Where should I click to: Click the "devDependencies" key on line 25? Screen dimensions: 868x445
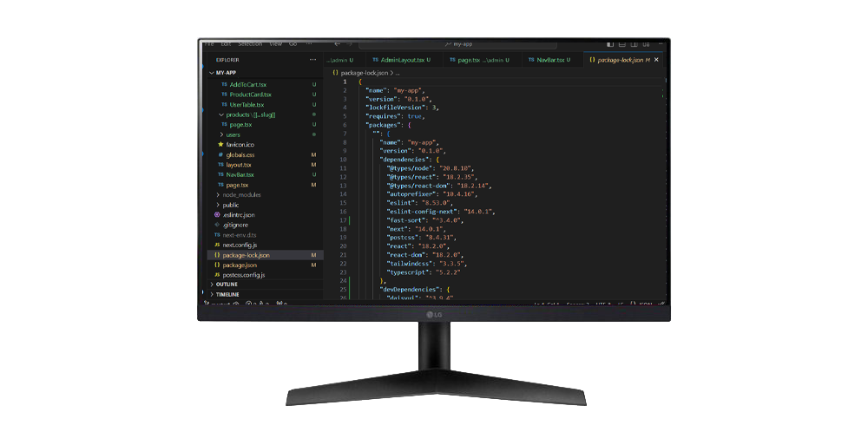(409, 290)
